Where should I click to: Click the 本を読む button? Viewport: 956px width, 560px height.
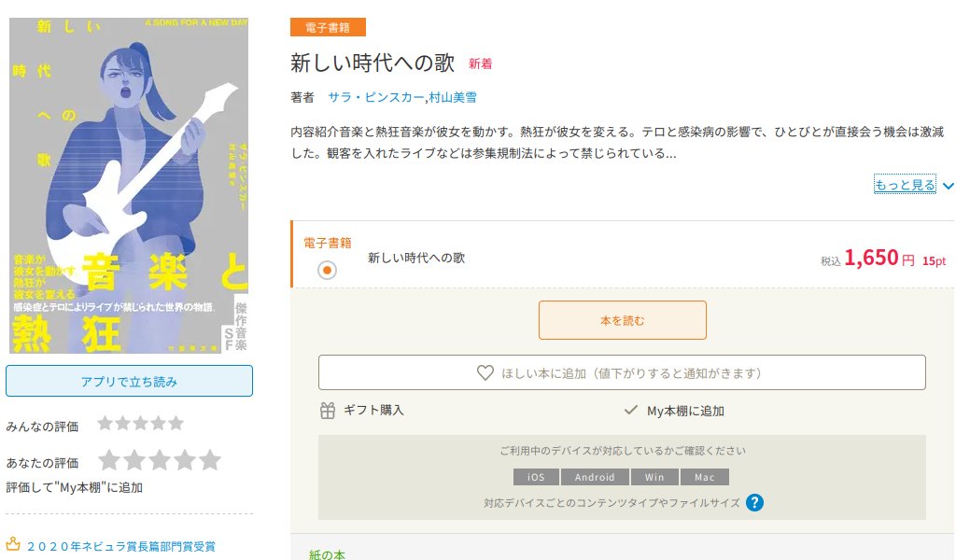[623, 320]
